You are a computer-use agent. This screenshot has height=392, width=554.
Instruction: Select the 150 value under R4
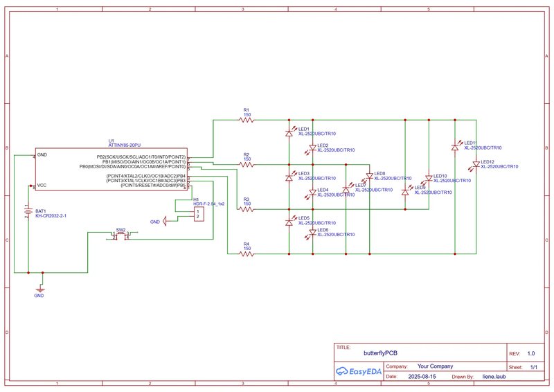pos(247,249)
